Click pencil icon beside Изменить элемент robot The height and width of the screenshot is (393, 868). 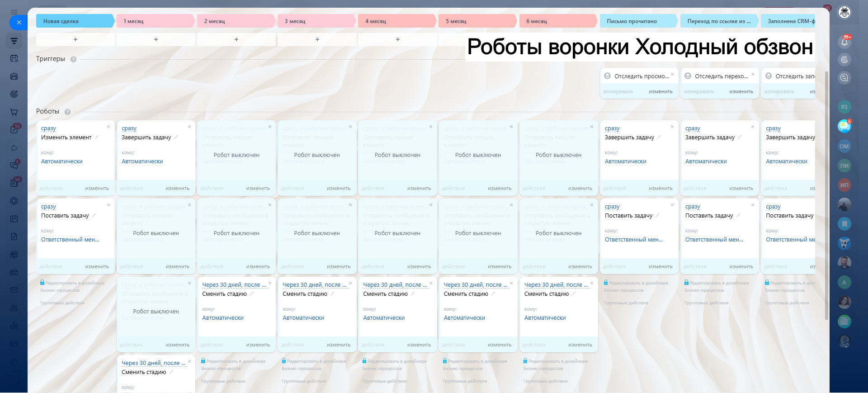pos(96,137)
